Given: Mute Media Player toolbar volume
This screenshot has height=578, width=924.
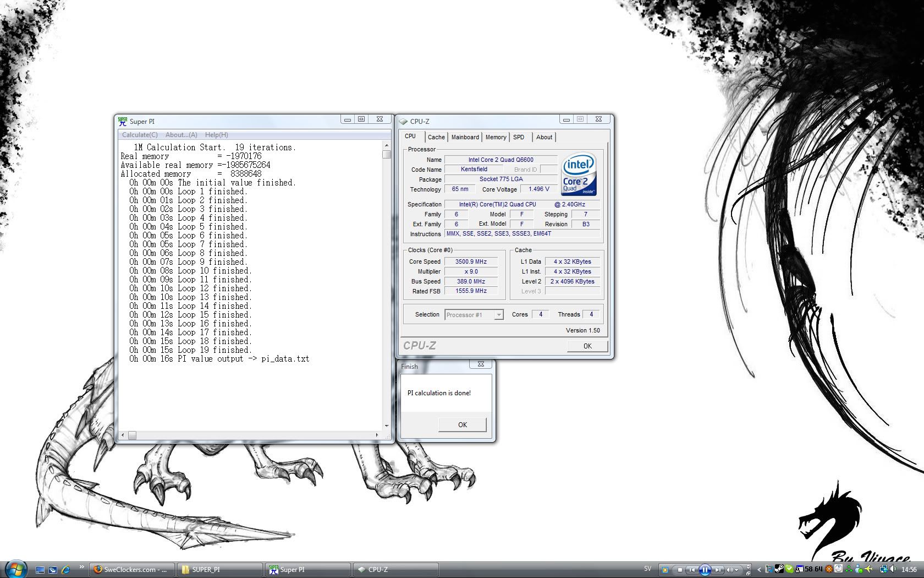Looking at the screenshot, I should coord(730,570).
